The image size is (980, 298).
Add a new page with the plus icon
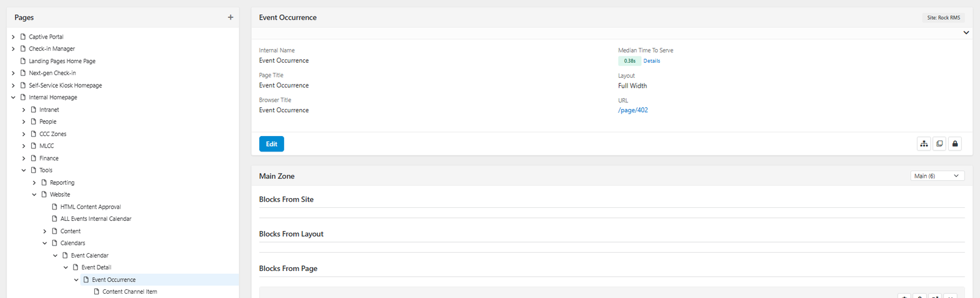tap(230, 17)
